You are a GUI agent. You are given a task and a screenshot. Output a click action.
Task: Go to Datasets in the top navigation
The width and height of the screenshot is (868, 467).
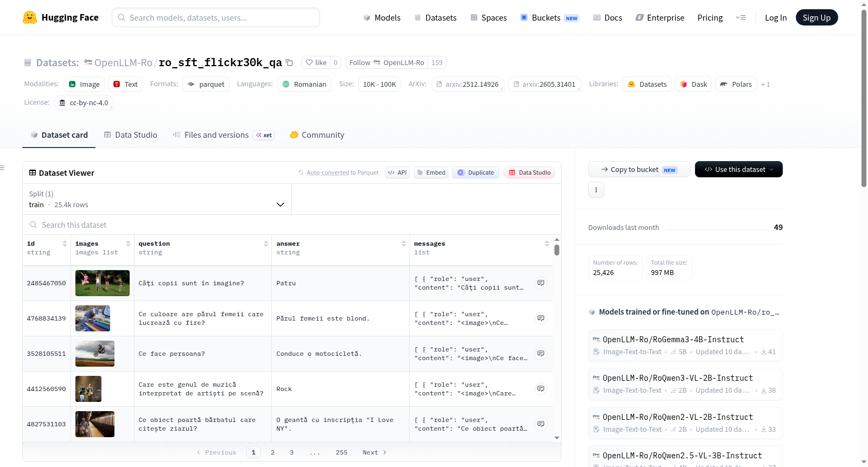435,17
